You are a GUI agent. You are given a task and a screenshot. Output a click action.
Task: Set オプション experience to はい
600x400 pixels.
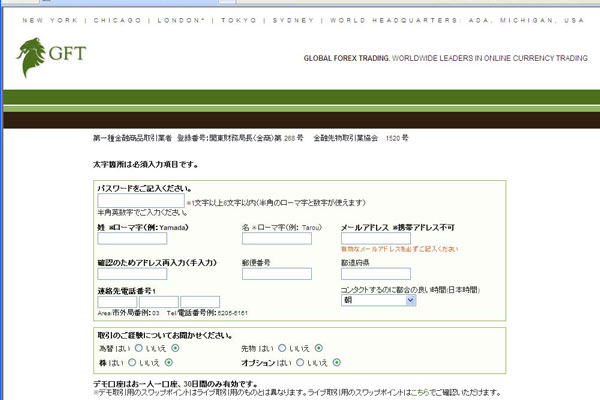tap(302, 362)
